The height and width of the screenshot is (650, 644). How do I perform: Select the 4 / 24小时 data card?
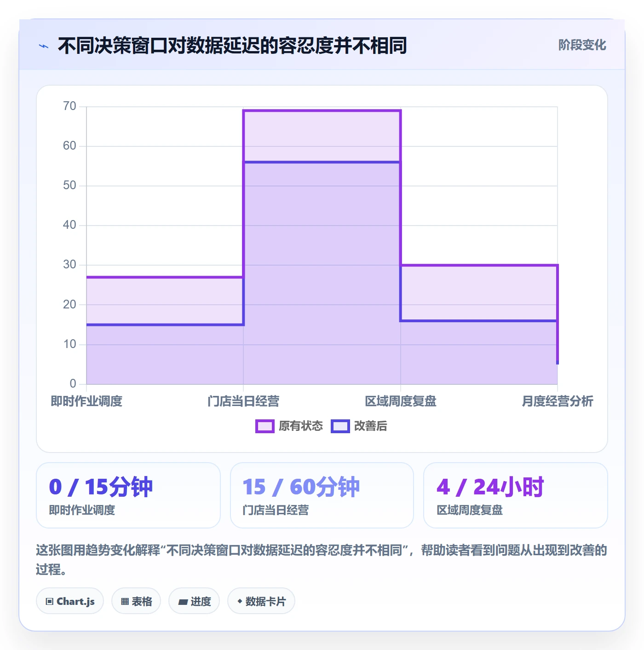516,495
